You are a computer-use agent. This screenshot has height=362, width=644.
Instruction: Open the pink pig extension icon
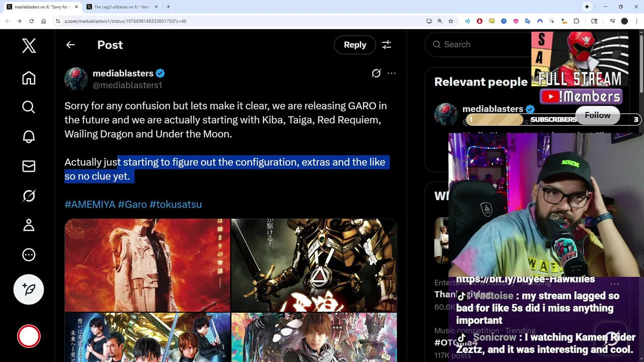pos(516,21)
